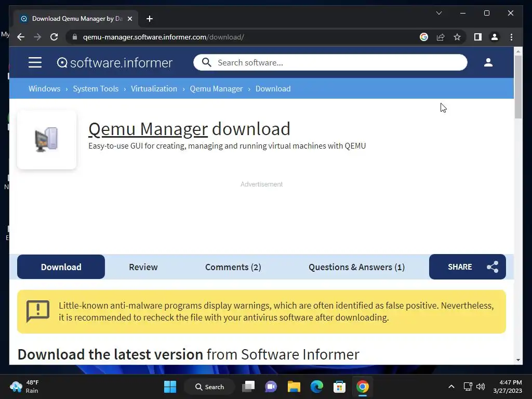Open the Chat app on the taskbar
This screenshot has width=532, height=399.
click(271, 387)
